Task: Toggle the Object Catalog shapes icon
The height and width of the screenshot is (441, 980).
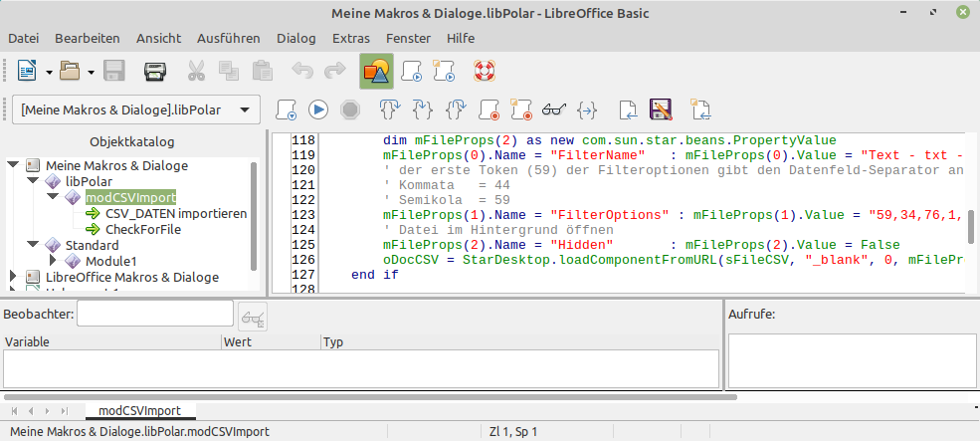Action: pyautogui.click(x=376, y=72)
